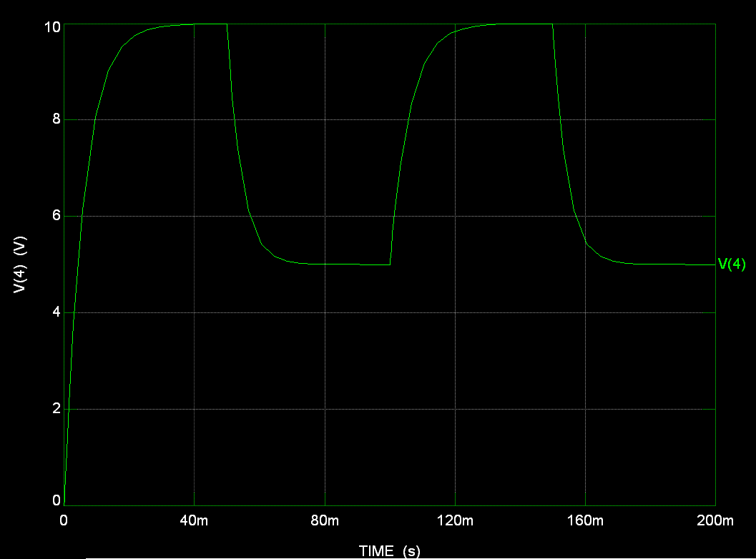The image size is (756, 559).
Task: Click grid intersection of 120m and 4
Action: click(455, 313)
